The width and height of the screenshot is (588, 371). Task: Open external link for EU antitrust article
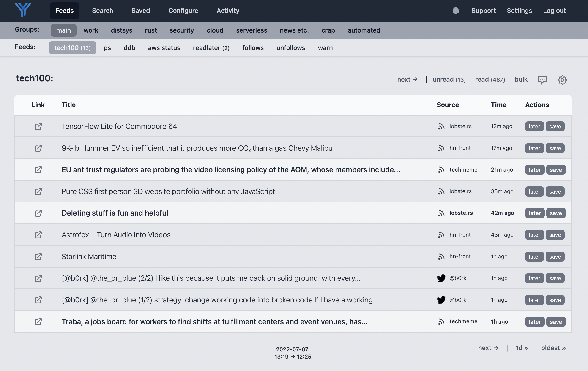pyautogui.click(x=38, y=170)
